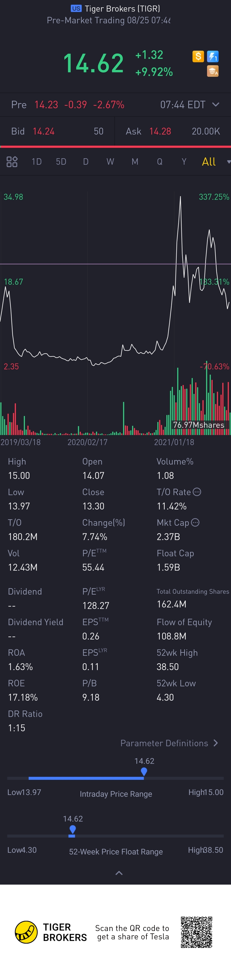Screen dimensions: 231x980
Task: Tap the 2020/02/17 date label
Action: [87, 442]
